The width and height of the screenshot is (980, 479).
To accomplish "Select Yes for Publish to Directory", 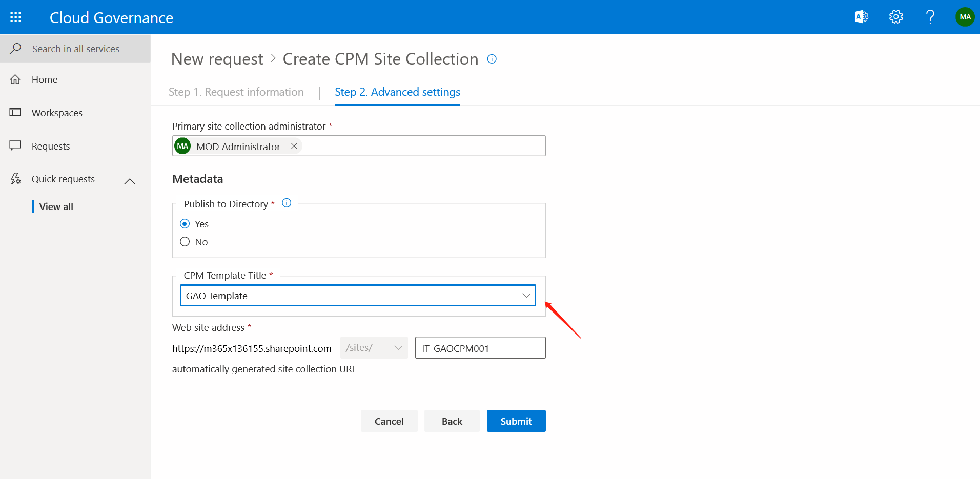I will (185, 223).
